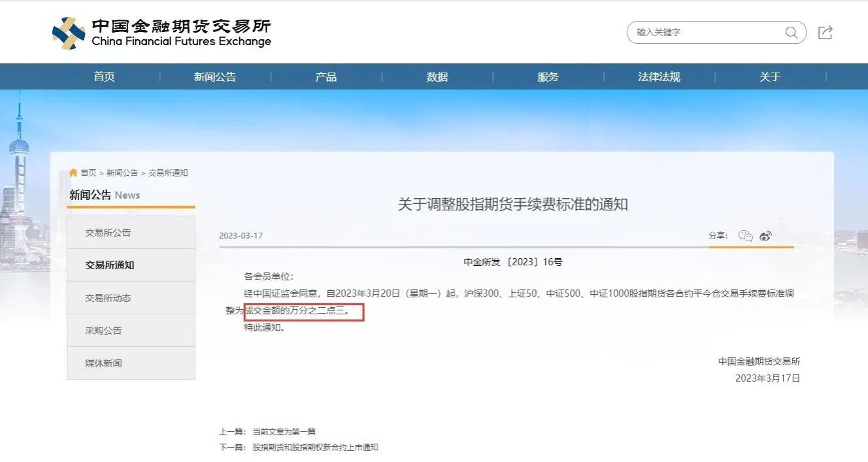Click the share icon beside search box
The image size is (868, 462).
(826, 33)
